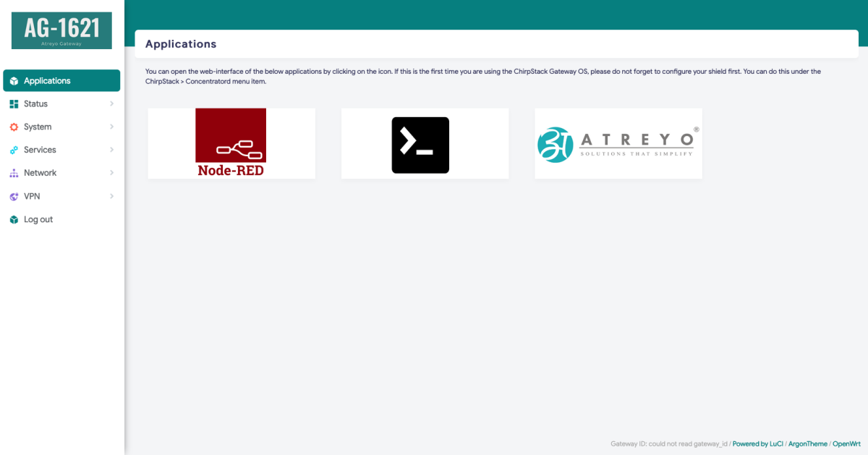Expand the System menu chevron
868x455 pixels.
pyautogui.click(x=111, y=127)
